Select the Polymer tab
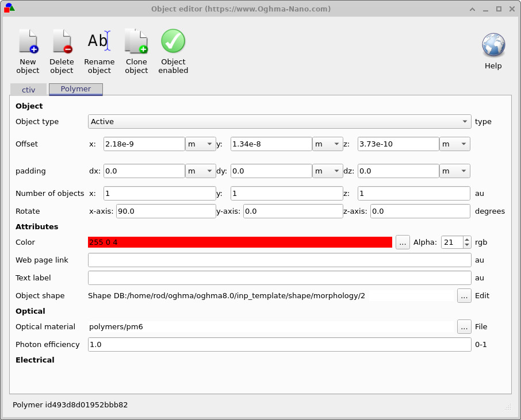 tap(76, 89)
